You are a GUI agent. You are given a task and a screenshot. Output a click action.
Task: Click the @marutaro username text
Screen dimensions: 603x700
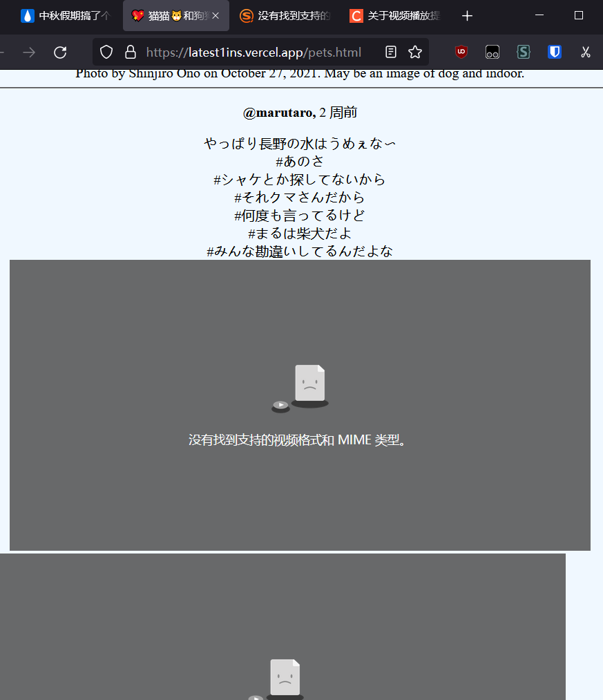click(x=279, y=113)
